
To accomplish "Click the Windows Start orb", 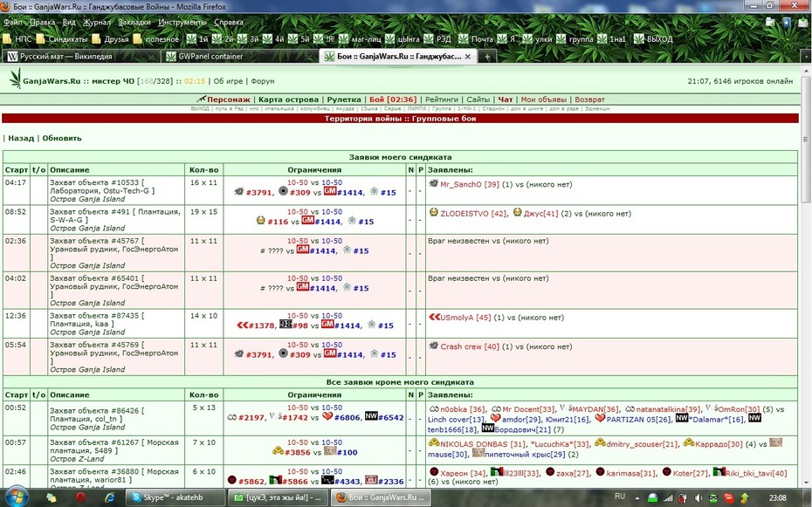I will (17, 497).
